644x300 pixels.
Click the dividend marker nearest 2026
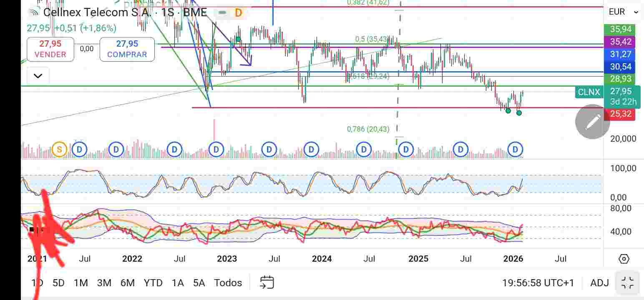[516, 149]
